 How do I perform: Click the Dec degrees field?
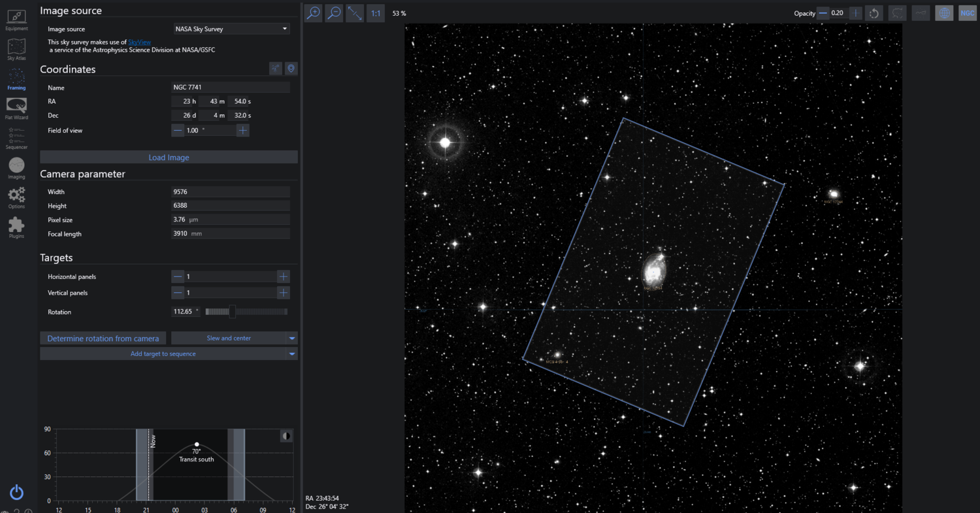(x=184, y=116)
